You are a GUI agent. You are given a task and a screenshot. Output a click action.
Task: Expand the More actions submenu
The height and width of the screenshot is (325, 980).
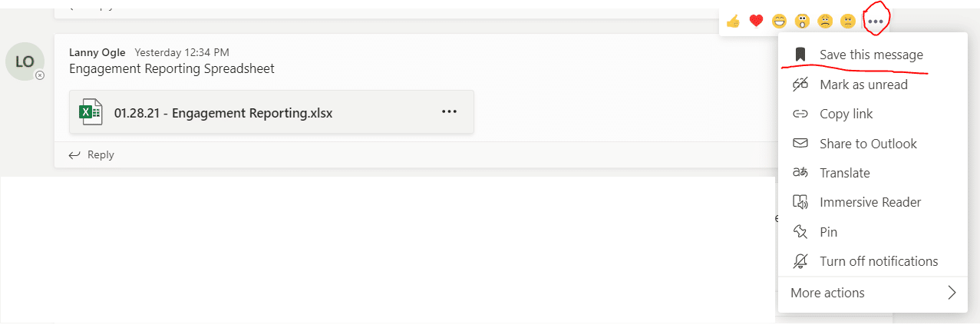pyautogui.click(x=873, y=293)
